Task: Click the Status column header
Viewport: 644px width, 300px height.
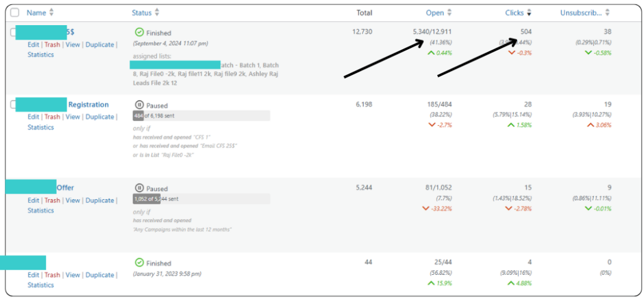Action: (142, 13)
